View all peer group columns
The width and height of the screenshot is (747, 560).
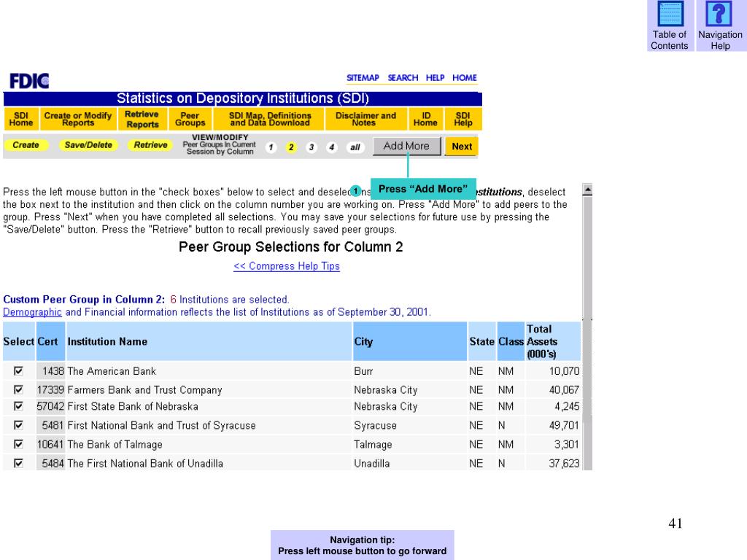tap(355, 147)
